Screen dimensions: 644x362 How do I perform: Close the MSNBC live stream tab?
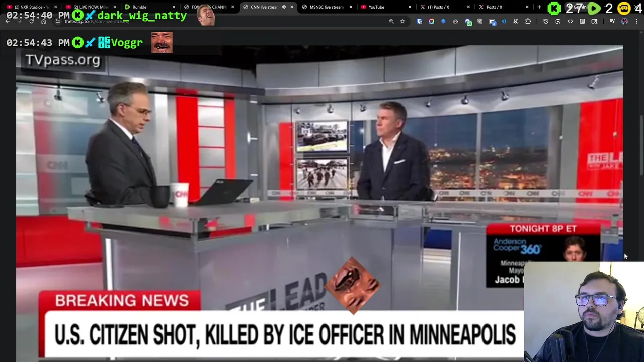(351, 7)
